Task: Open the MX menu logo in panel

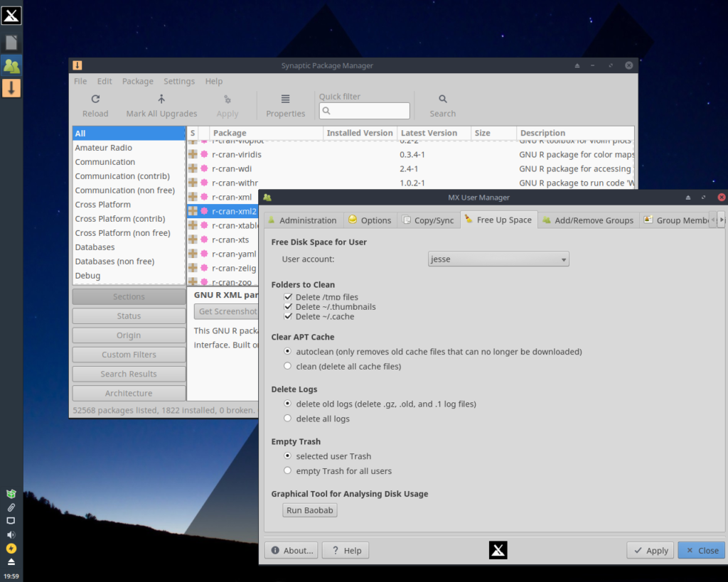Action: click(11, 16)
